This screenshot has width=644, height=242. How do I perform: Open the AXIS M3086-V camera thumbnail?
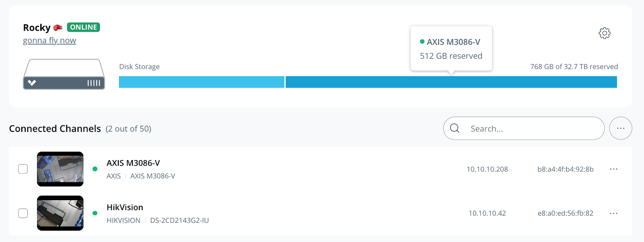[x=60, y=169]
